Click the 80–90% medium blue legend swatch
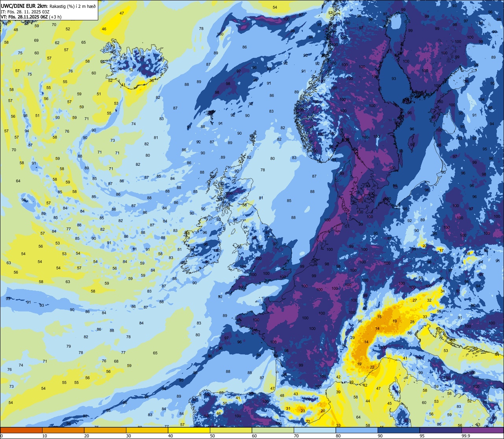Screen dimensions: 504x439 (x=357, y=430)
